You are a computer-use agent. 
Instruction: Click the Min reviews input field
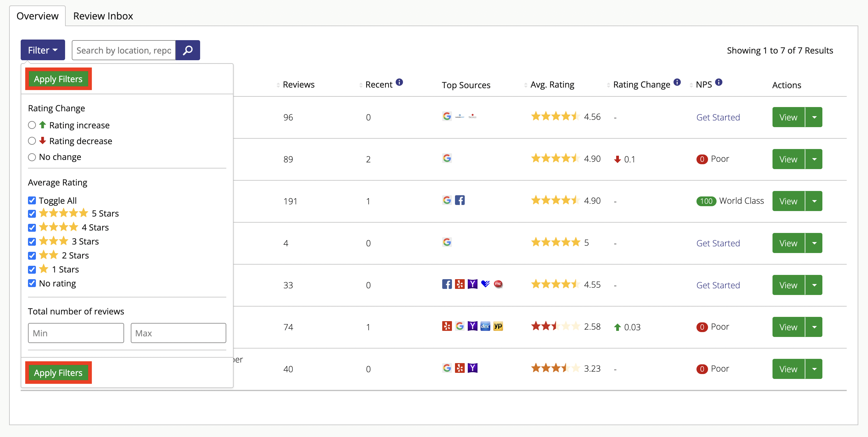76,333
